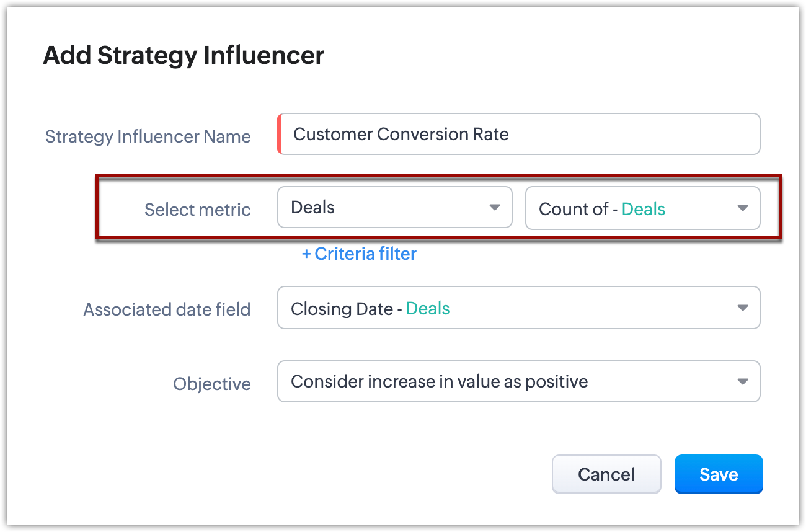This screenshot has width=806, height=532.
Task: Click the plus sign before Criteria filter
Action: (306, 254)
